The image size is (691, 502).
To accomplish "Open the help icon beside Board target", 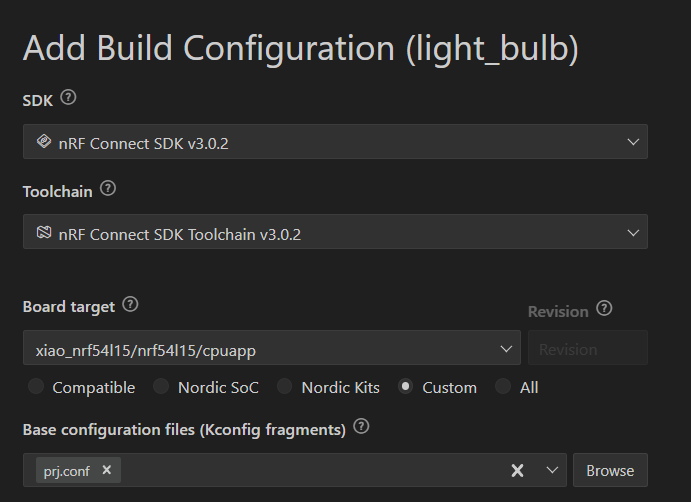I will point(130,304).
